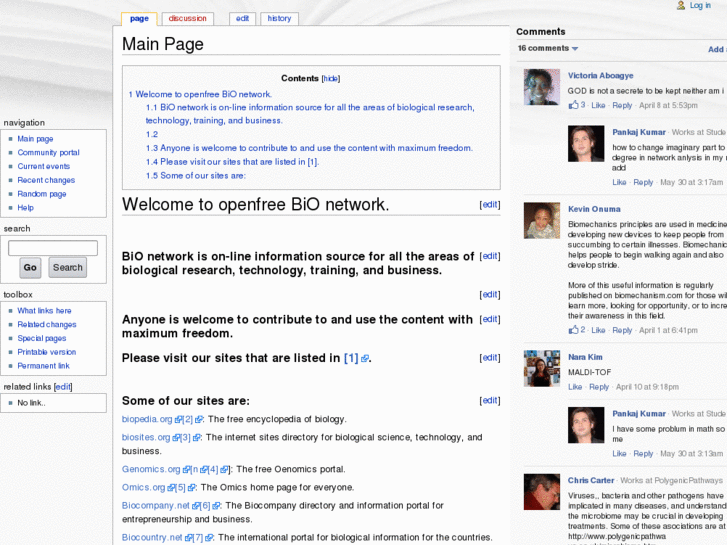Image resolution: width=727 pixels, height=545 pixels.
Task: Edit the related links section
Action: point(63,387)
